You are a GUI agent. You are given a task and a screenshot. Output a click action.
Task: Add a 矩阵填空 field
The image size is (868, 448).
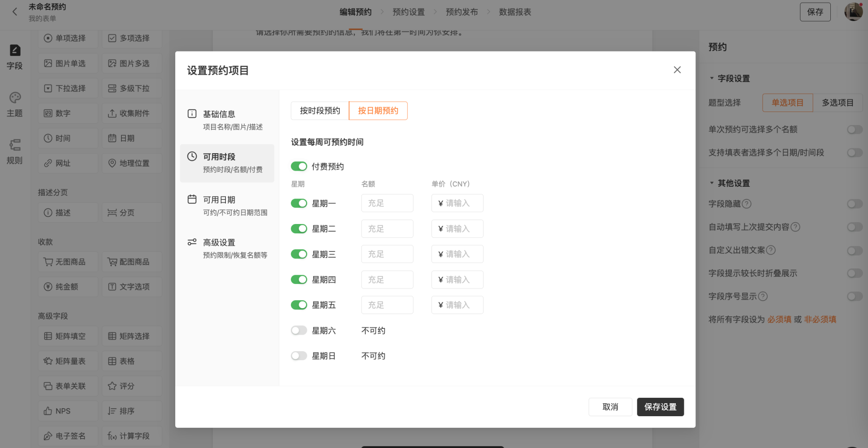tap(68, 336)
